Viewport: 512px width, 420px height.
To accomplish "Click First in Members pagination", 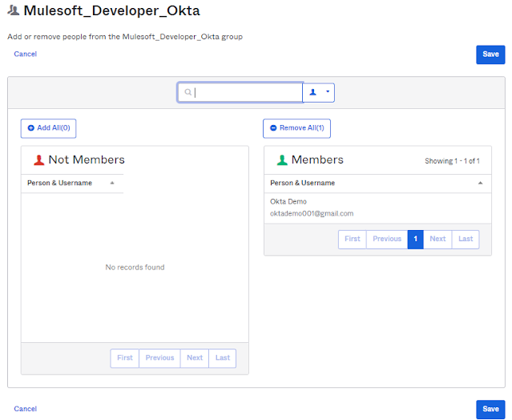I will 353,240.
